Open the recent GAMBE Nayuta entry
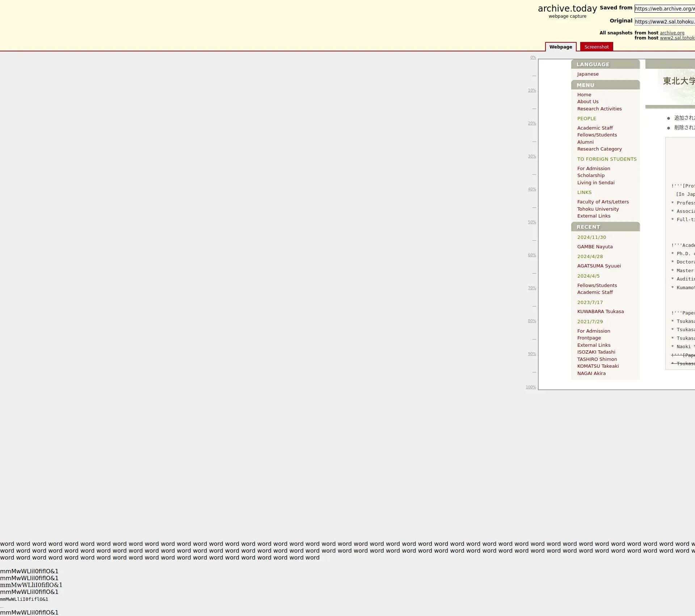 (595, 247)
